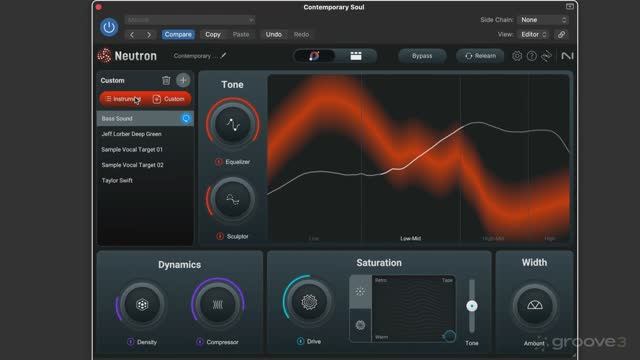Add a new custom target
Screen dimensions: 640x360
click(183, 80)
